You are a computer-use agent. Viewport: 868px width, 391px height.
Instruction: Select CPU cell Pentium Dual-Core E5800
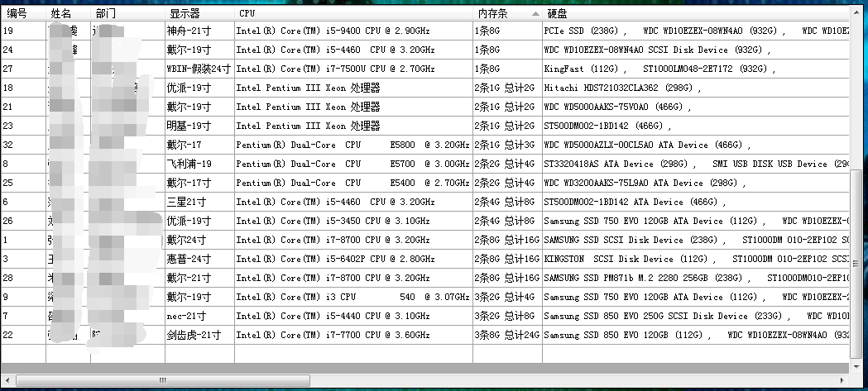(x=353, y=145)
